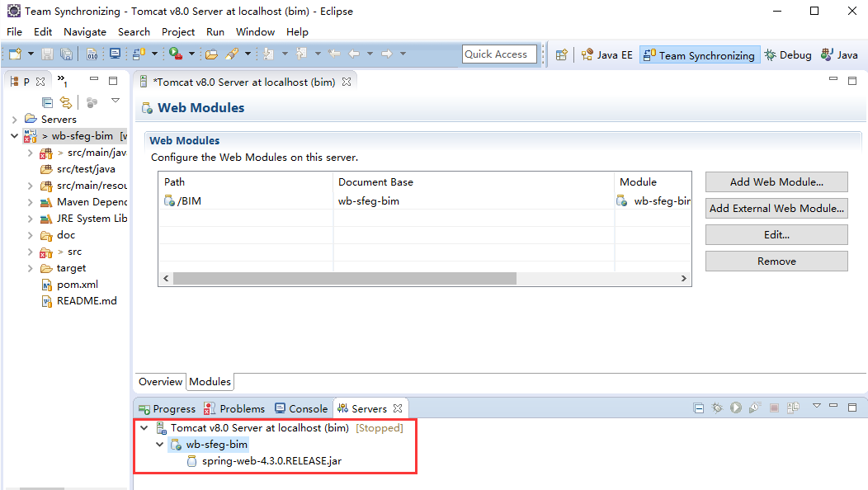Click the Quick Access search field

click(498, 54)
